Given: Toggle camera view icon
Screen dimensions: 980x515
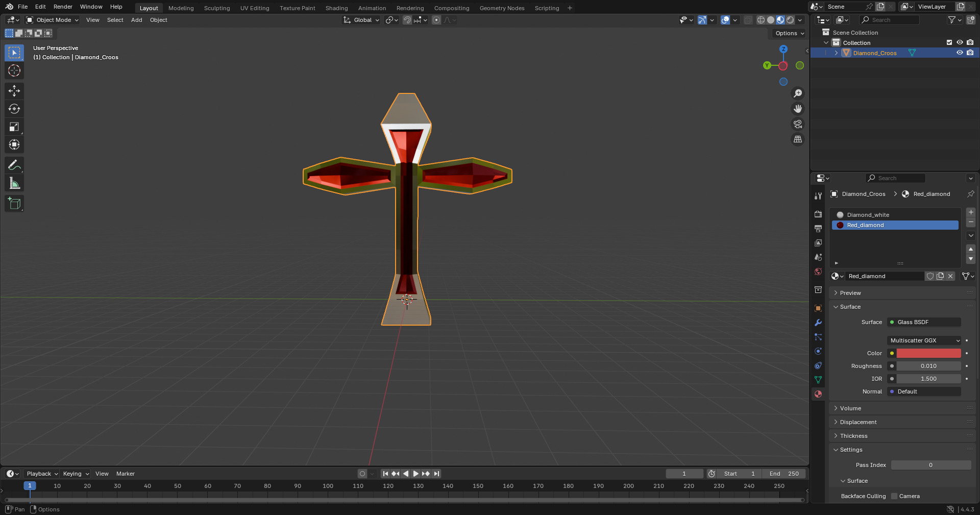Looking at the screenshot, I should (x=798, y=124).
